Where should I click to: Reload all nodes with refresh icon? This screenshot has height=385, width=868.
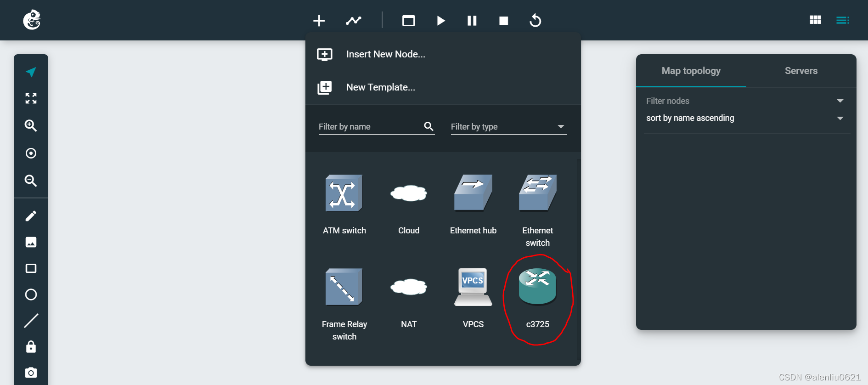point(535,20)
